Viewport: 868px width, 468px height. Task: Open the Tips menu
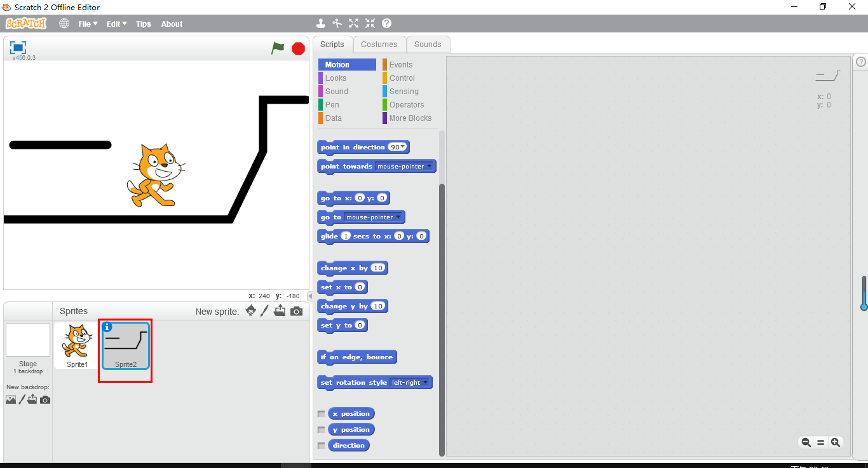click(x=144, y=24)
